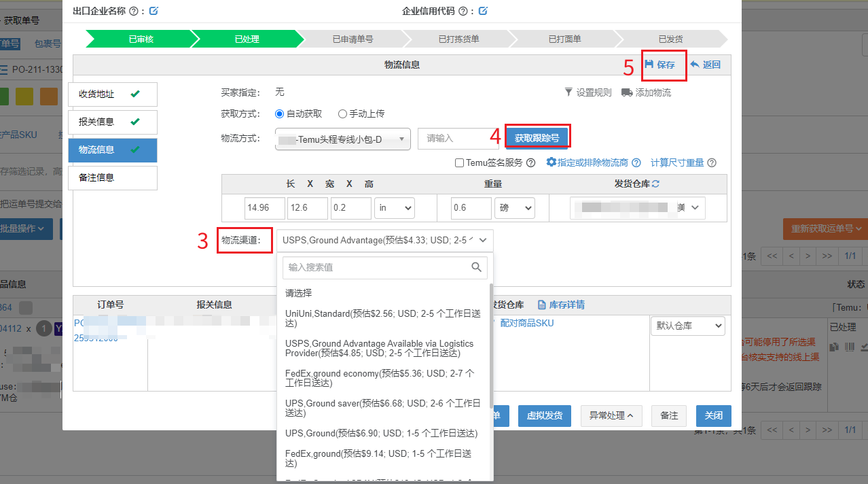Viewport: 868px width, 484px height.
Task: Click the search magnifier in channel dropdown
Action: pyautogui.click(x=477, y=267)
